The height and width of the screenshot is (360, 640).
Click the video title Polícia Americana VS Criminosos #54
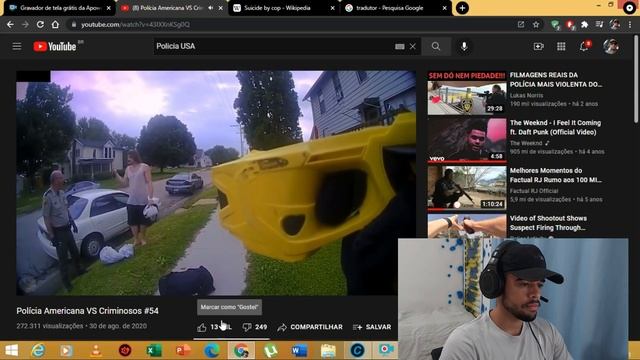(x=87, y=311)
